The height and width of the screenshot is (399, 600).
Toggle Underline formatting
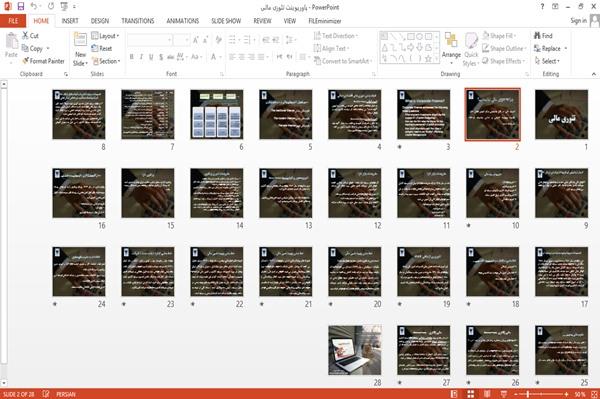click(x=151, y=57)
